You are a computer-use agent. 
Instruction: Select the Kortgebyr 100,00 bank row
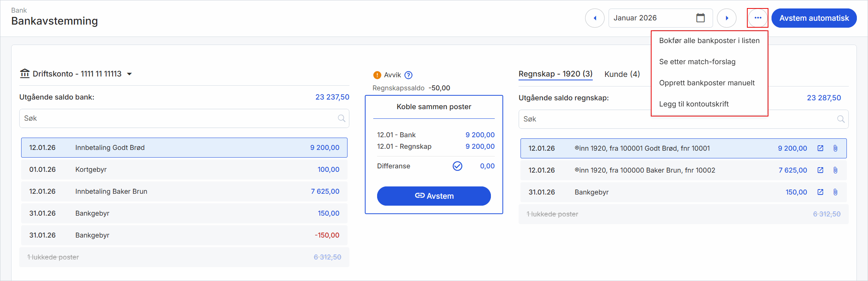click(x=184, y=170)
